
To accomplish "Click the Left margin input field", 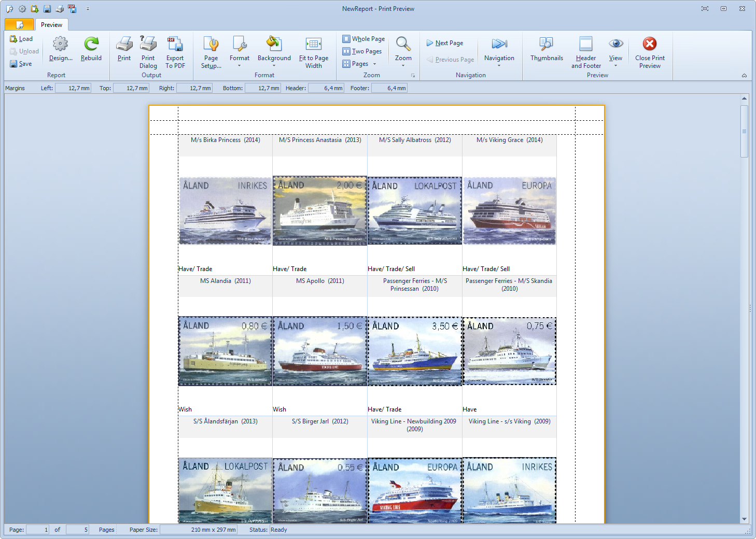I will pos(73,88).
